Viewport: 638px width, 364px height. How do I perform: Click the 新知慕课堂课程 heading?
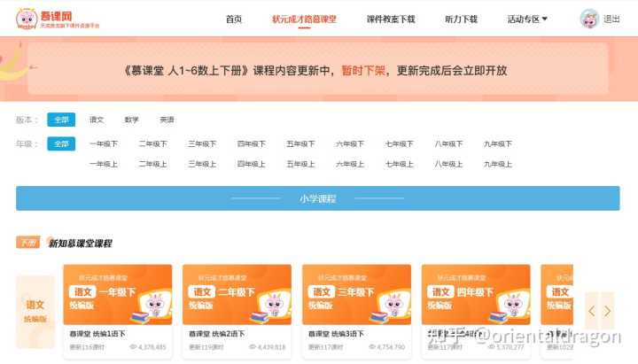pyautogui.click(x=80, y=244)
